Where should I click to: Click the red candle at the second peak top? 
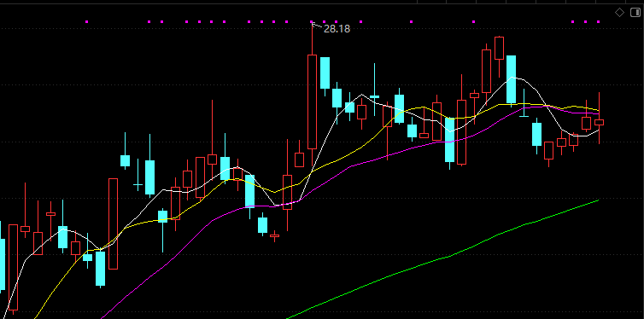[499, 48]
